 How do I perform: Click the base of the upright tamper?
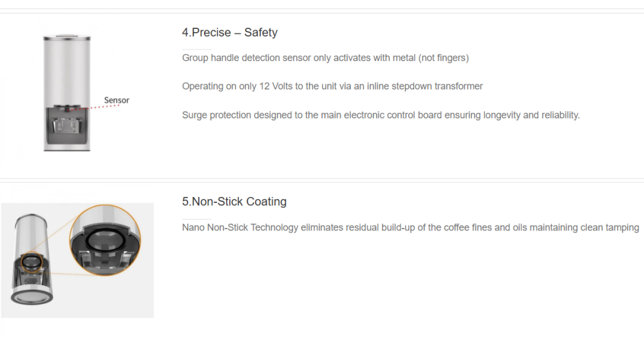click(x=67, y=147)
